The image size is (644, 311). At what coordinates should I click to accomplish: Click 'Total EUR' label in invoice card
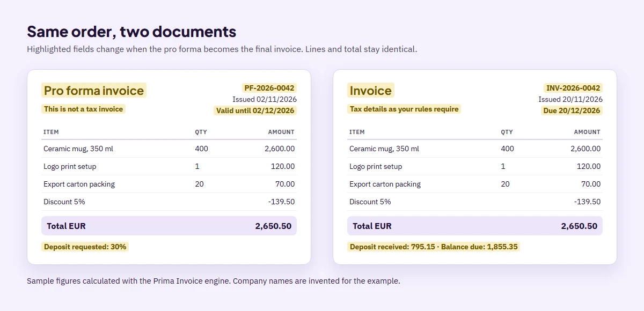[372, 226]
